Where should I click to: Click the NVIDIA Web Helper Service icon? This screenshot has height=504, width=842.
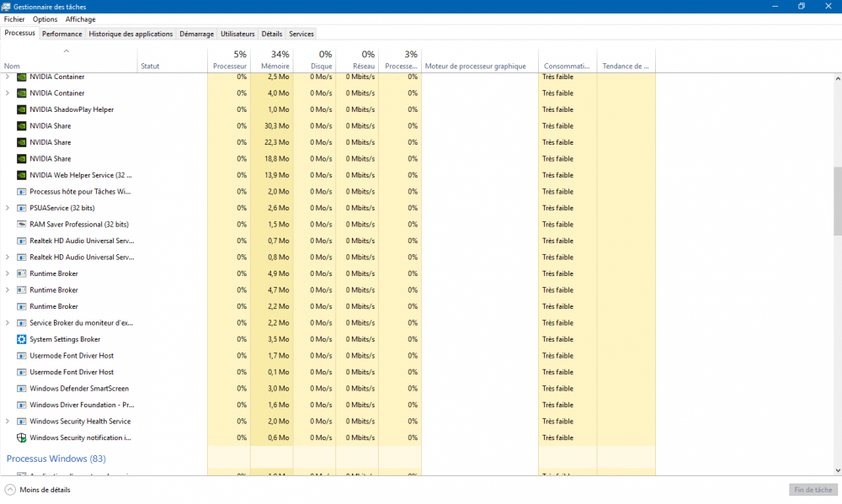pos(22,175)
